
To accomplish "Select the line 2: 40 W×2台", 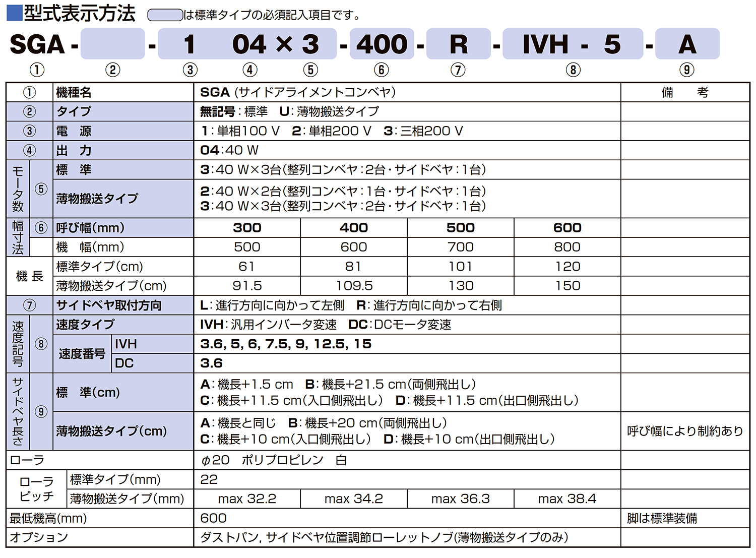I will coord(343,191).
